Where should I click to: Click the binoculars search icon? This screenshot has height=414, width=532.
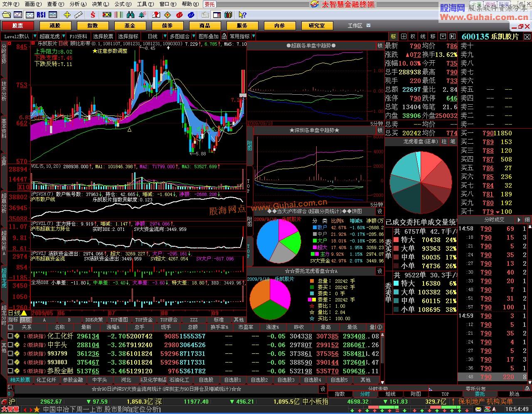click(131, 15)
